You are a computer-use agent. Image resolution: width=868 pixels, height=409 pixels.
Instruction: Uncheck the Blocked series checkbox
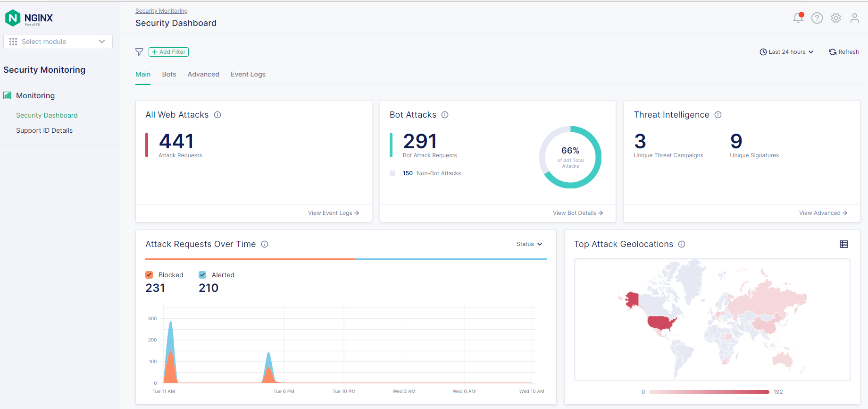(x=149, y=275)
